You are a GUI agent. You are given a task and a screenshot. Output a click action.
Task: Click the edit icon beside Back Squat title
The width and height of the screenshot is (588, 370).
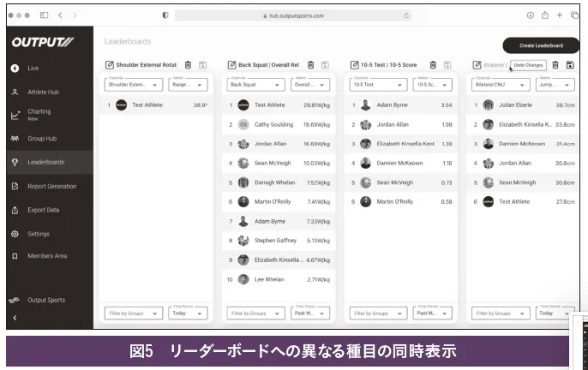pyautogui.click(x=231, y=65)
